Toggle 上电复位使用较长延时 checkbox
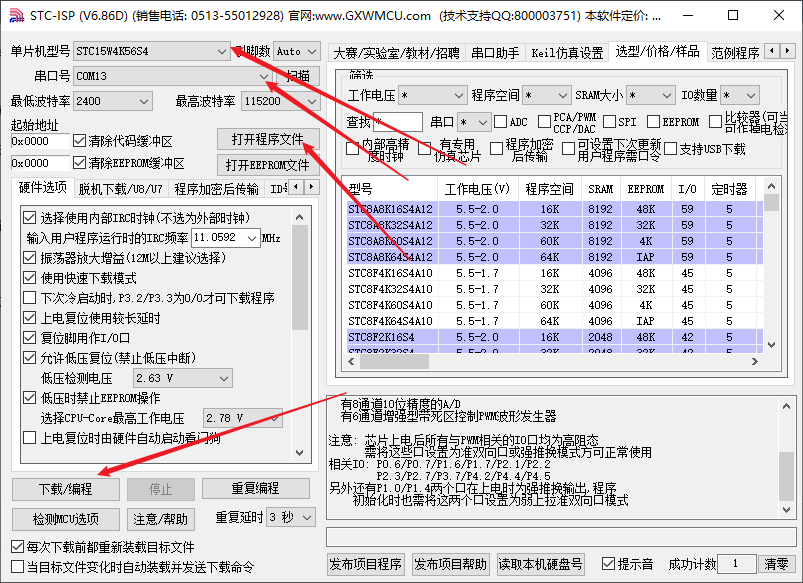The height and width of the screenshot is (583, 803). [30, 318]
